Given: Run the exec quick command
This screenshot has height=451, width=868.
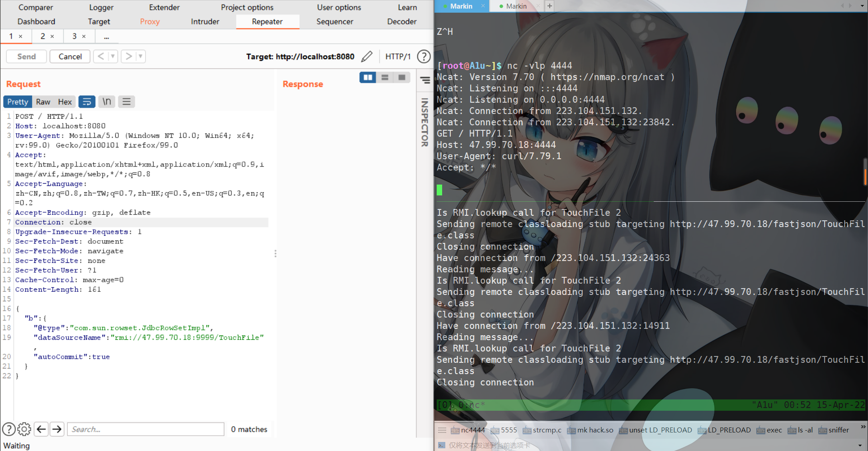Looking at the screenshot, I should [769, 430].
